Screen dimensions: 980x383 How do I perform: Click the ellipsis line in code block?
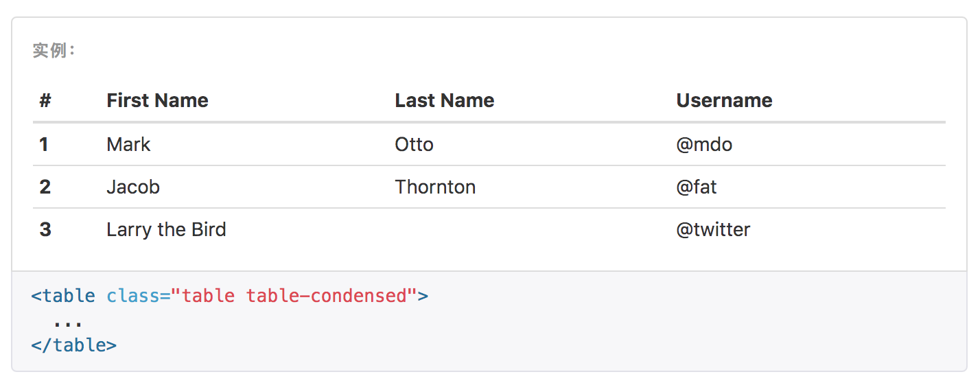(68, 321)
